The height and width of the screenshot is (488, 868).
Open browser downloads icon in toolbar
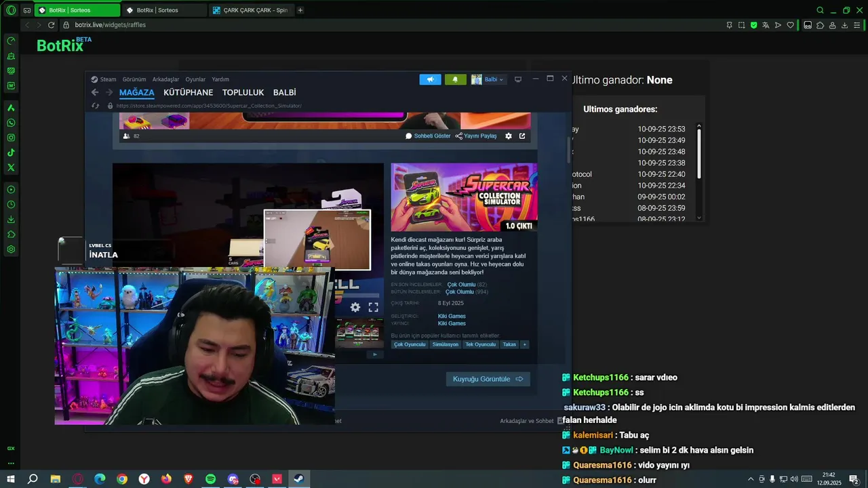pos(845,25)
